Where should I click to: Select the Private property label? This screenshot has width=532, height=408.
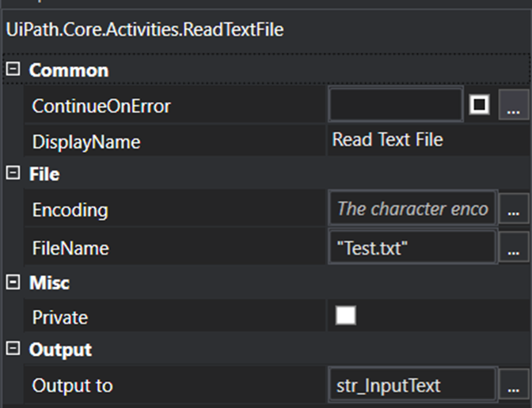pyautogui.click(x=60, y=318)
